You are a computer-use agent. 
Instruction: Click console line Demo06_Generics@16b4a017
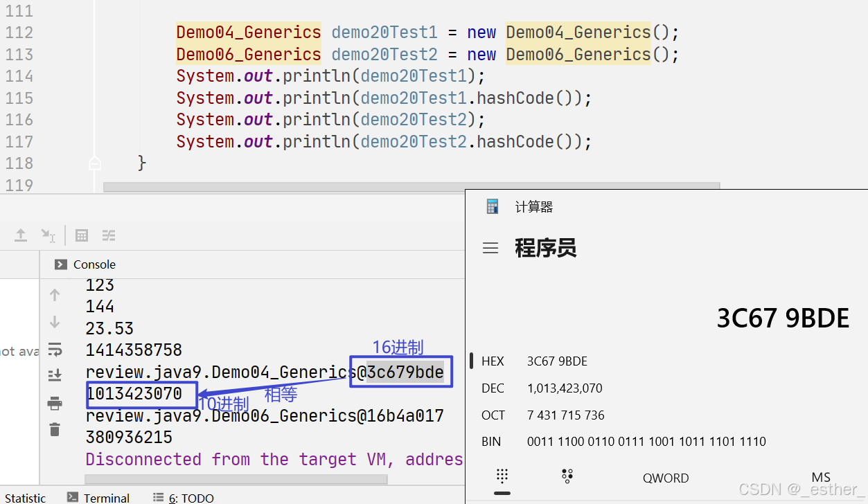[x=265, y=415]
